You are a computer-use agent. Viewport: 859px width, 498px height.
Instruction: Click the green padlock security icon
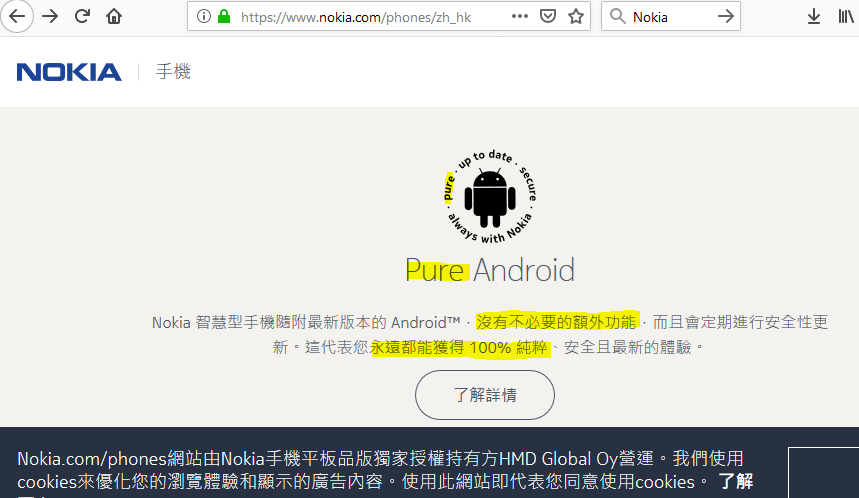tap(224, 16)
